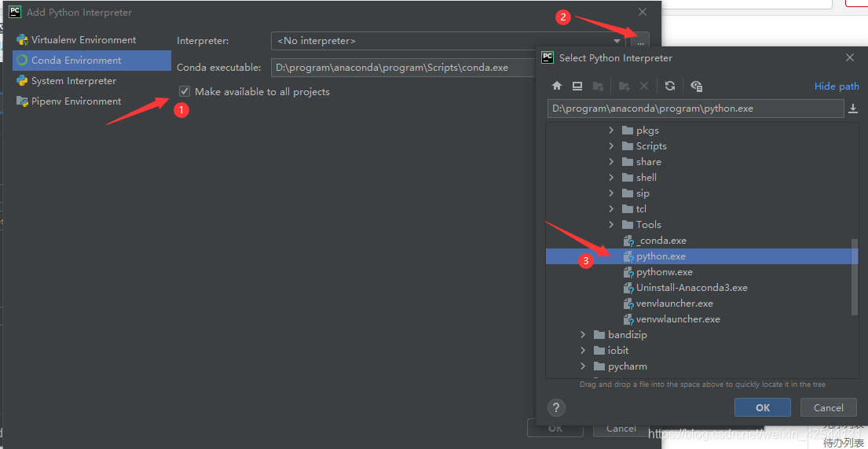Click the pycharm folder icon

tap(599, 366)
